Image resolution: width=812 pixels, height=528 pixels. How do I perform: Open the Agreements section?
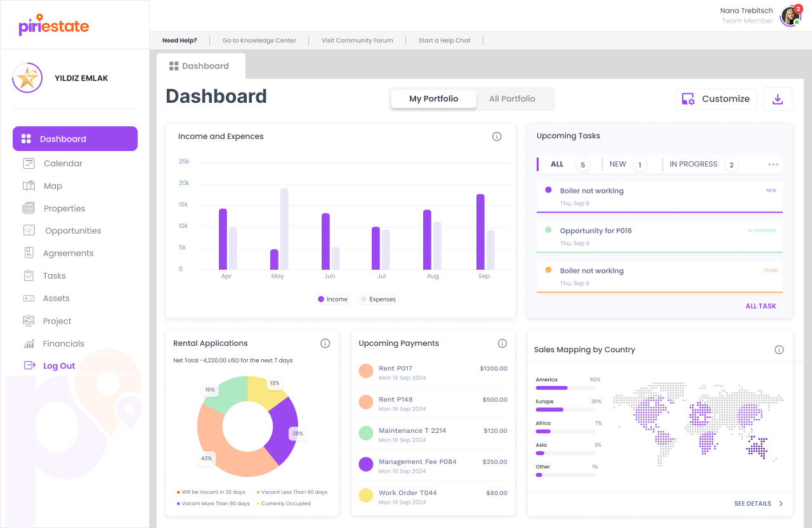[68, 253]
